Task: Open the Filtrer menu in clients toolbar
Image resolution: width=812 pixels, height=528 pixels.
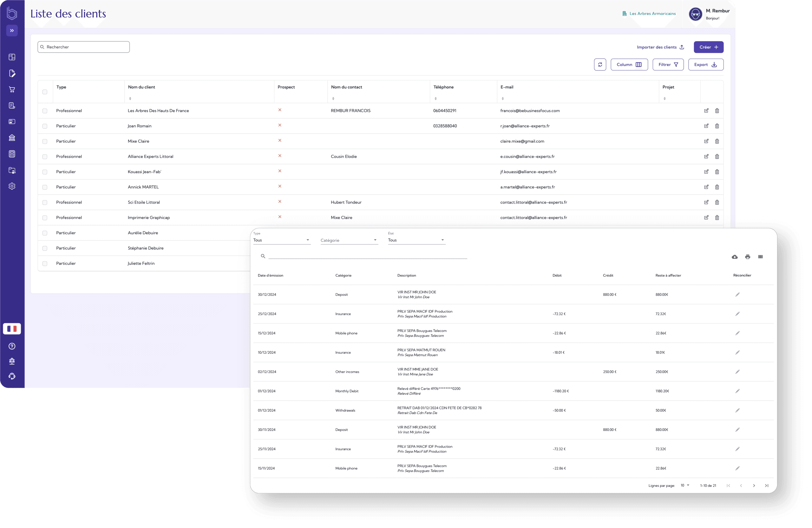Action: pyautogui.click(x=668, y=64)
